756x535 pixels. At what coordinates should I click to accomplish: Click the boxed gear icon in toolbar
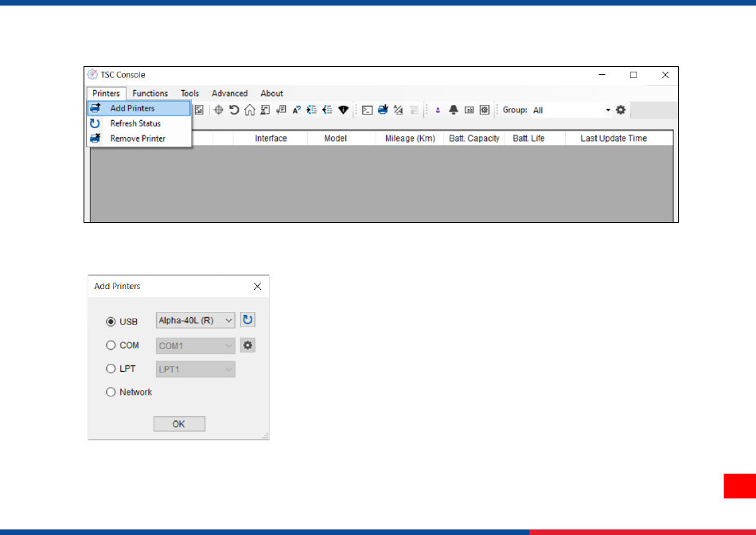[485, 110]
